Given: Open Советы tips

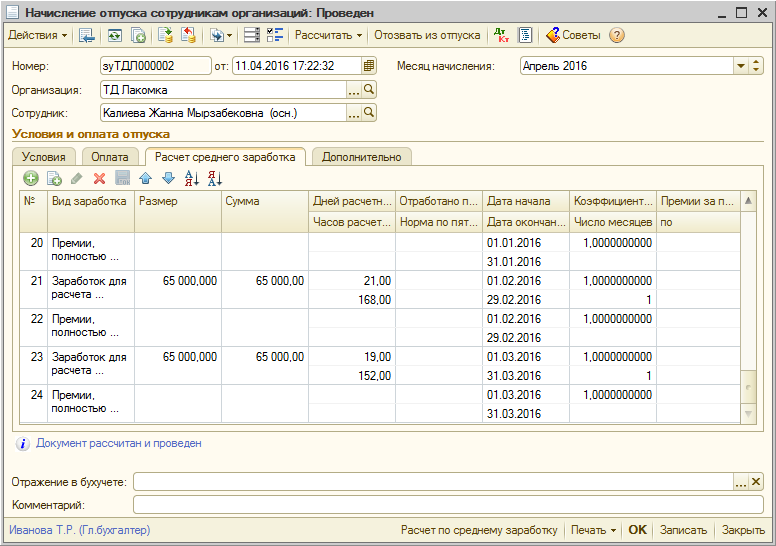Looking at the screenshot, I should click(x=573, y=35).
